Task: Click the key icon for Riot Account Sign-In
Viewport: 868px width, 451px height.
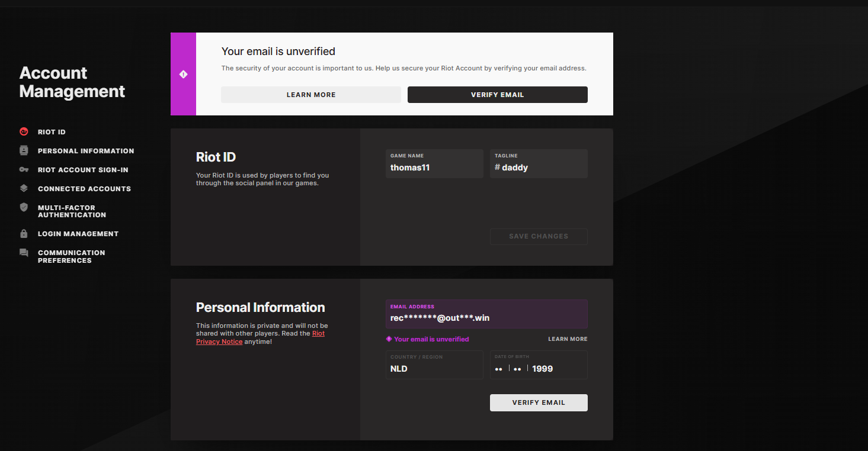Action: (x=24, y=170)
